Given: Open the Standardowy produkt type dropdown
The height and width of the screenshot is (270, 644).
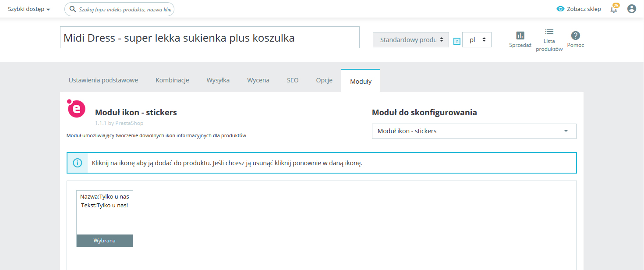Looking at the screenshot, I should pos(411,39).
